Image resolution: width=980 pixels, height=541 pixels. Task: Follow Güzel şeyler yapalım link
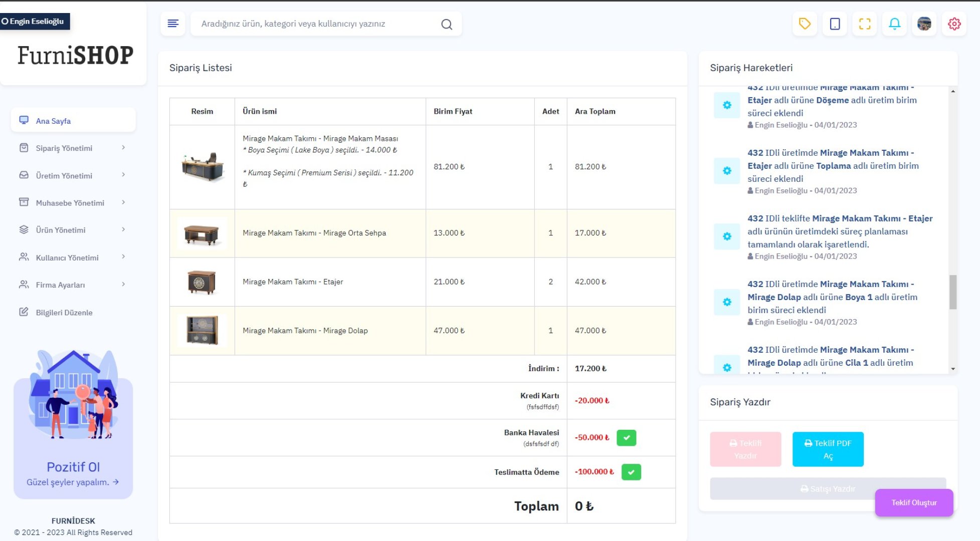pyautogui.click(x=73, y=482)
